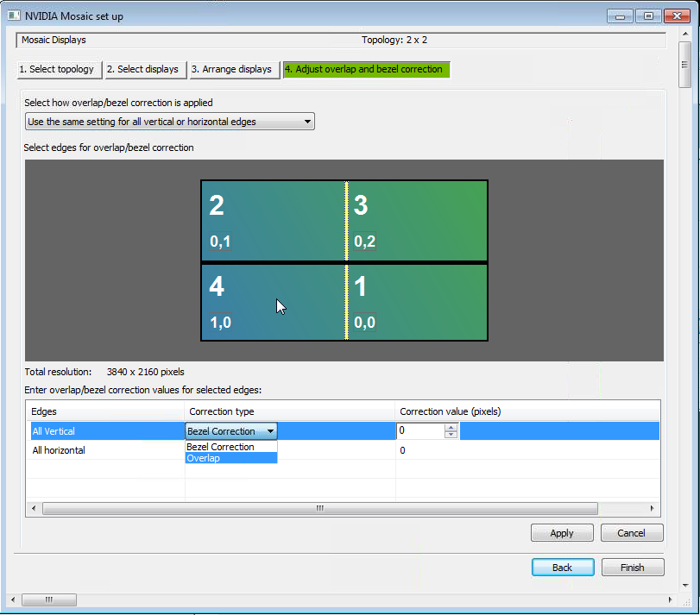Click the correction value pixels input field
This screenshot has width=700, height=615.
click(420, 430)
